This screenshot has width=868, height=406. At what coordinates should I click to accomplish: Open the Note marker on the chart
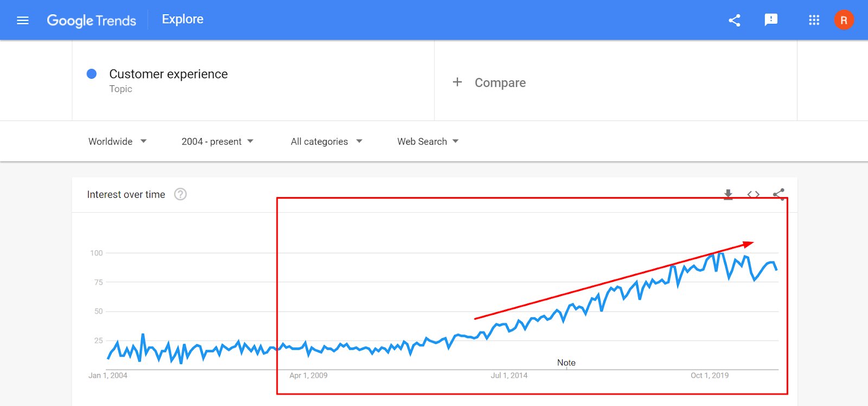pos(566,363)
